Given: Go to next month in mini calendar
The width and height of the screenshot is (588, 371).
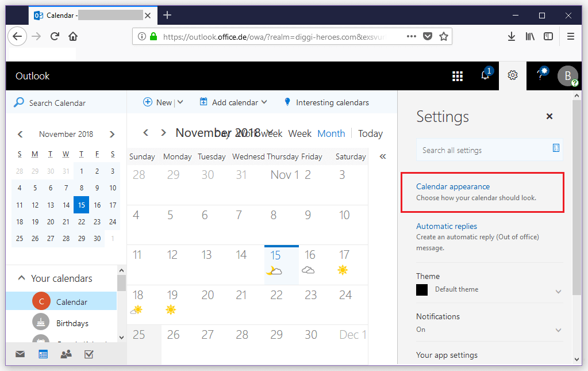Looking at the screenshot, I should [x=112, y=134].
